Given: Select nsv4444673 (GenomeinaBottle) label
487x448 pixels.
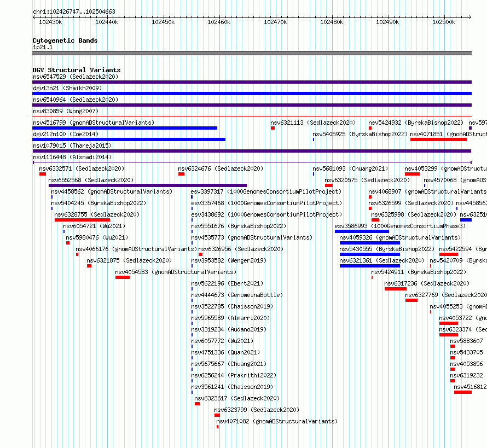Looking at the screenshot, I should (x=237, y=295).
